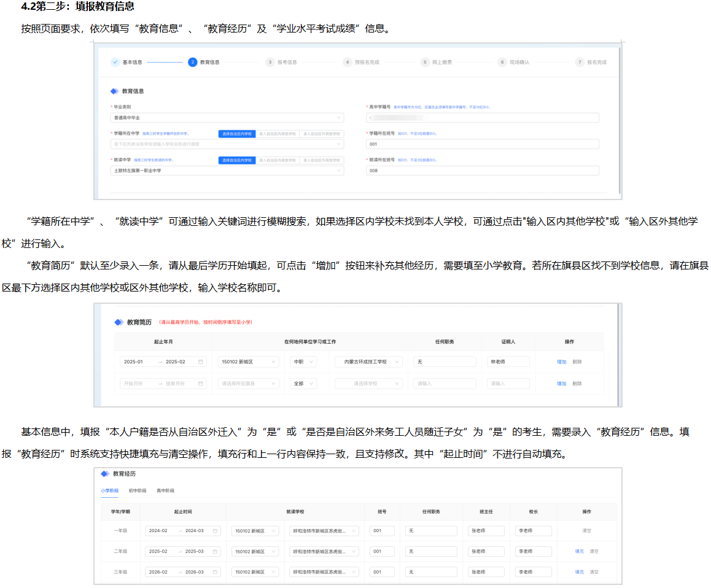Click the 就读所在班号 input field with 008

[x=482, y=171]
